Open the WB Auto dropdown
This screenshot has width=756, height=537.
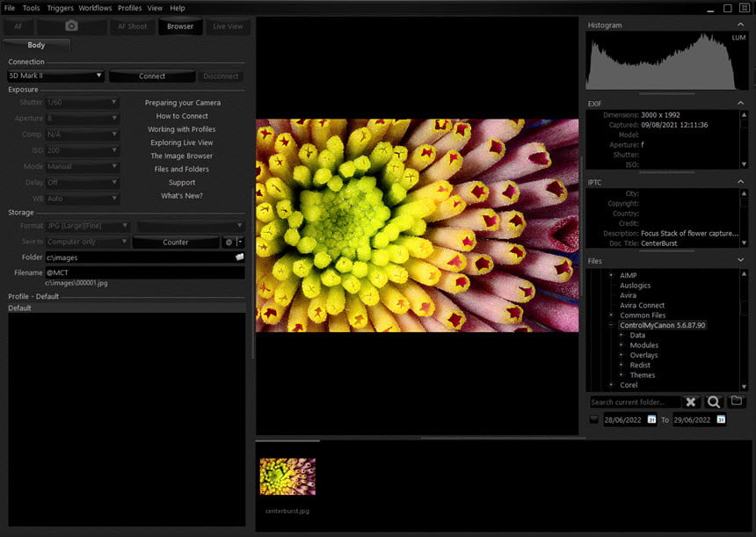click(83, 198)
